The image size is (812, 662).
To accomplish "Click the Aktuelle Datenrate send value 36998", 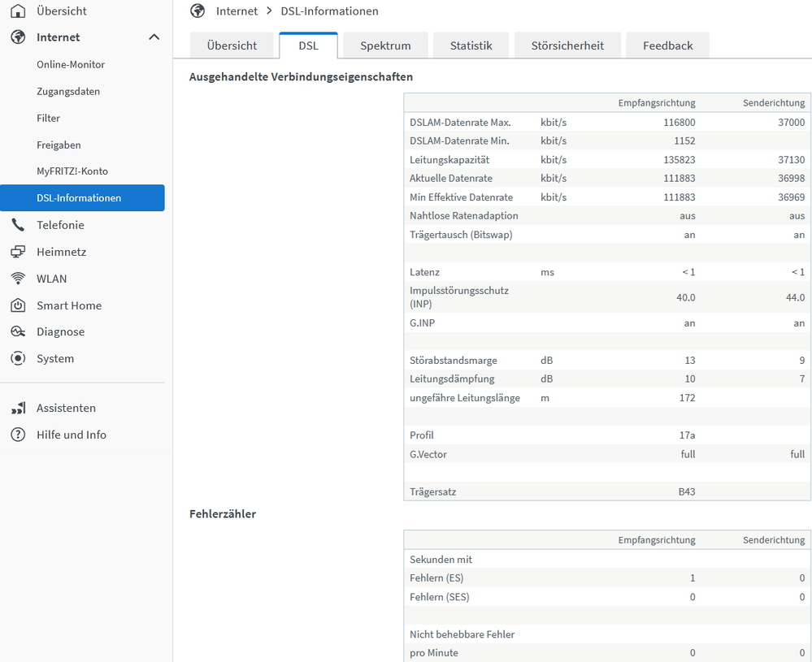I will [x=791, y=178].
